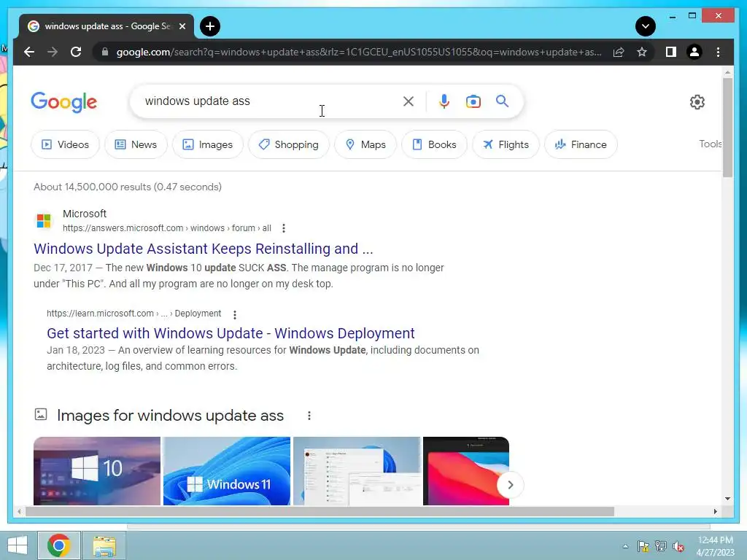Open the clock showing 12:44 PM

(715, 546)
